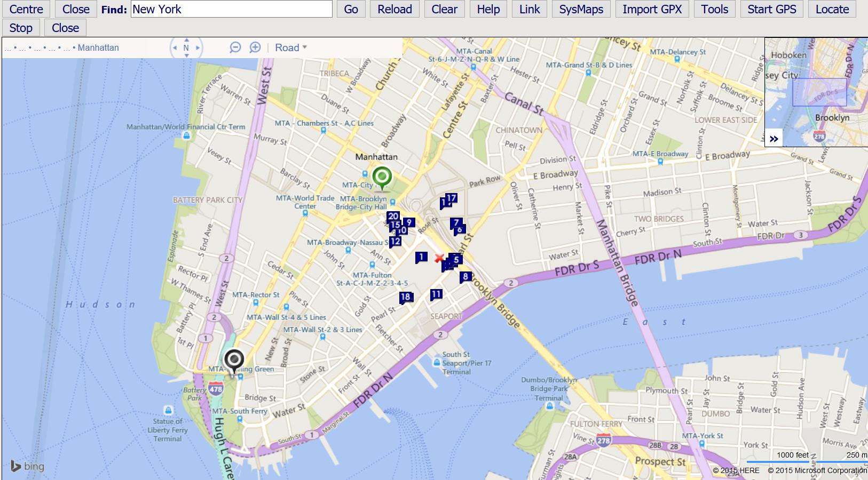868x480 pixels.
Task: Click the Centre button
Action: pyautogui.click(x=26, y=9)
